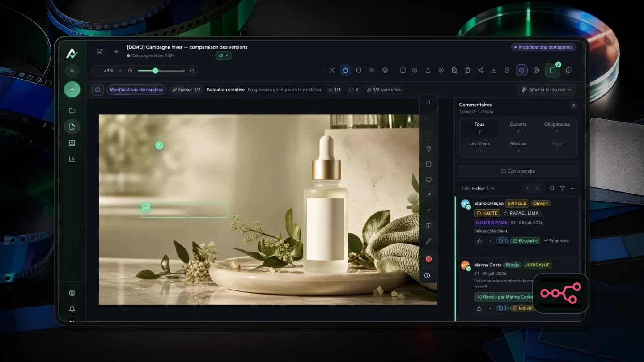Activate the hand pan tool
The height and width of the screenshot is (362, 644).
click(345, 70)
